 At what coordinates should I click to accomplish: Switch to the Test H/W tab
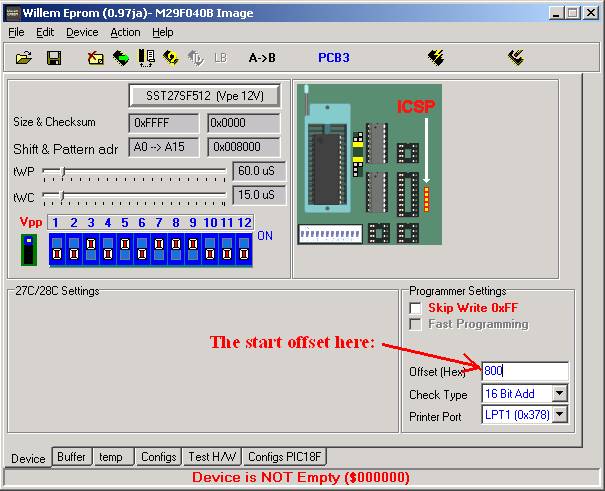[212, 457]
